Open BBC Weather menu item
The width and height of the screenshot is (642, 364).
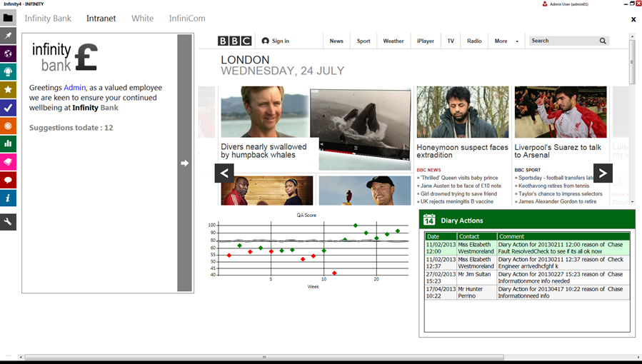(x=393, y=41)
